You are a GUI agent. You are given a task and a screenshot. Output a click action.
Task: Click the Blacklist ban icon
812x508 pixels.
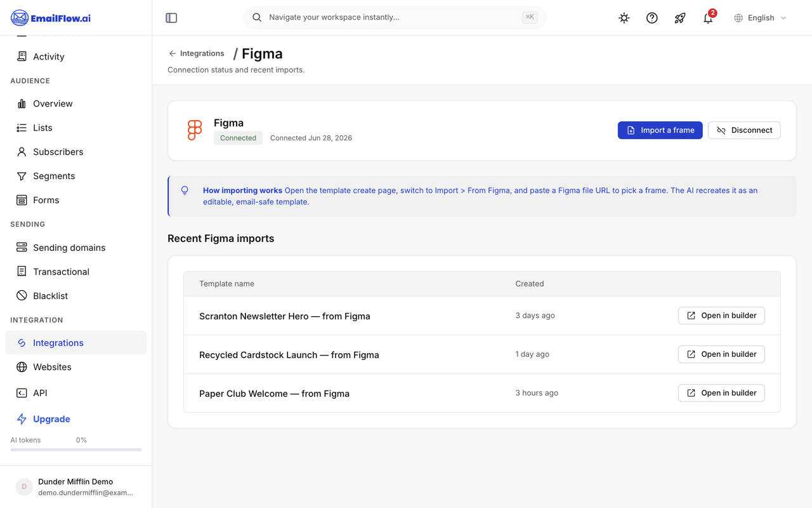click(22, 296)
